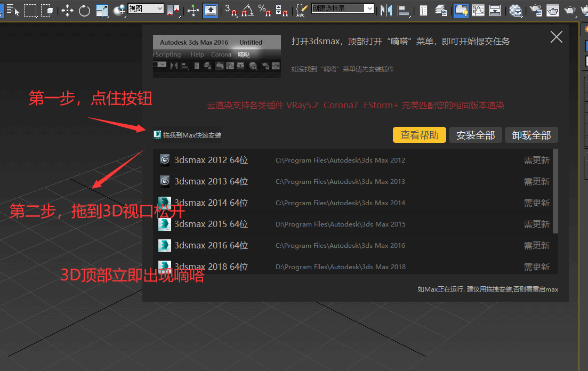Click the 3dsmax 2015 app icon

point(165,224)
